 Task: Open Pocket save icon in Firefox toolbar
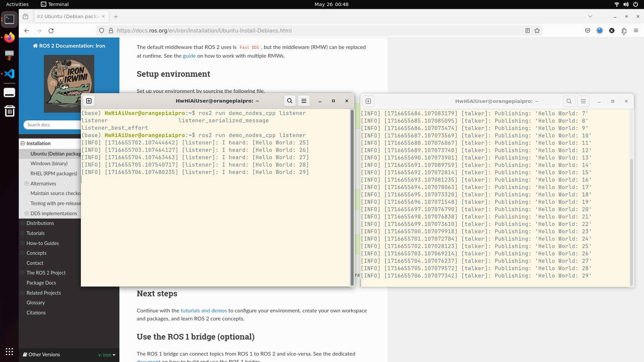(x=588, y=31)
